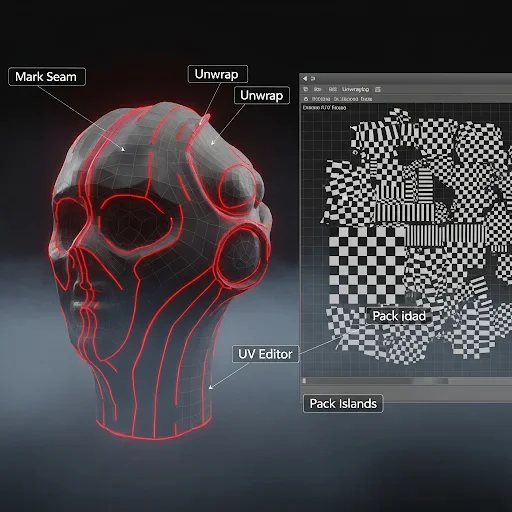
Task: Click the Mark Seam label
Action: coord(47,77)
